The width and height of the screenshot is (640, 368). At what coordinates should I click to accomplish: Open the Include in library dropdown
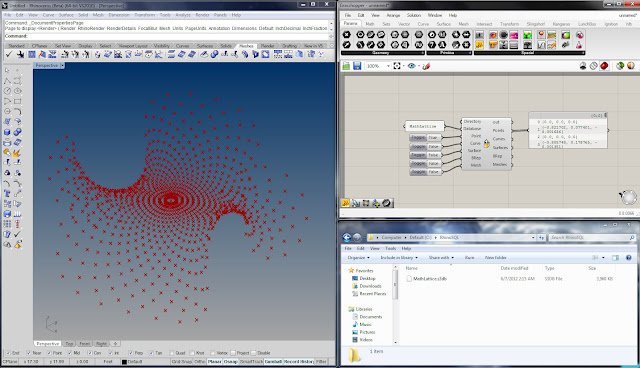(x=399, y=257)
